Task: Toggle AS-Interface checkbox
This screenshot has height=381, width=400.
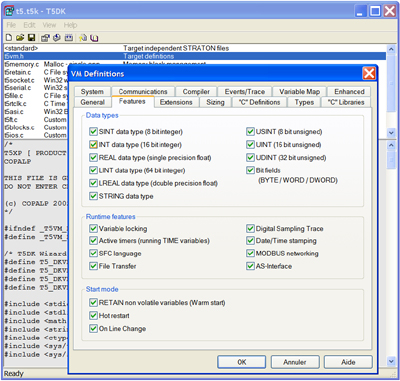Action: point(250,266)
